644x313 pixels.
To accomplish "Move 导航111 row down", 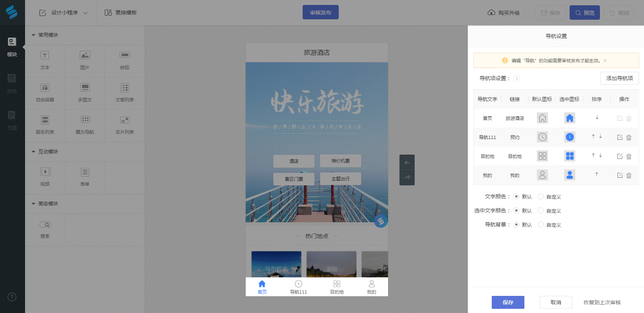I will pos(600,136).
